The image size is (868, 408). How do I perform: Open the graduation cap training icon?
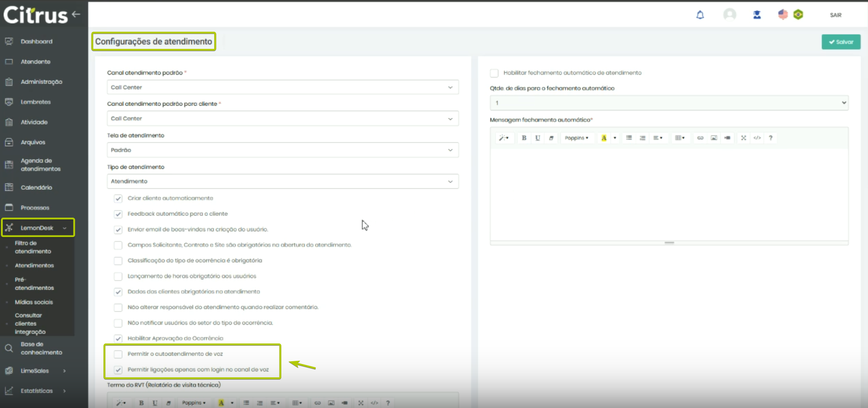pos(757,15)
